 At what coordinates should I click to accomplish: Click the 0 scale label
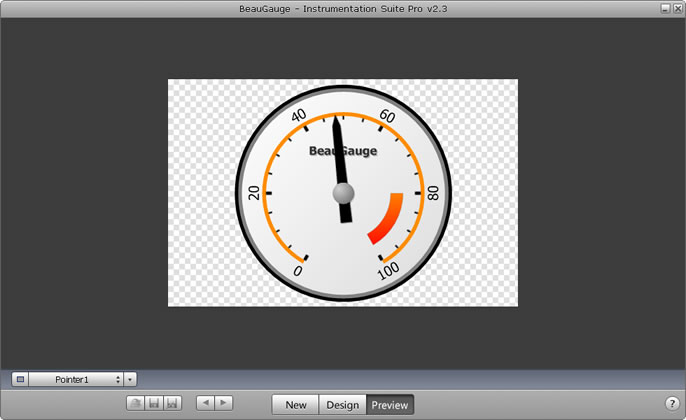(298, 271)
